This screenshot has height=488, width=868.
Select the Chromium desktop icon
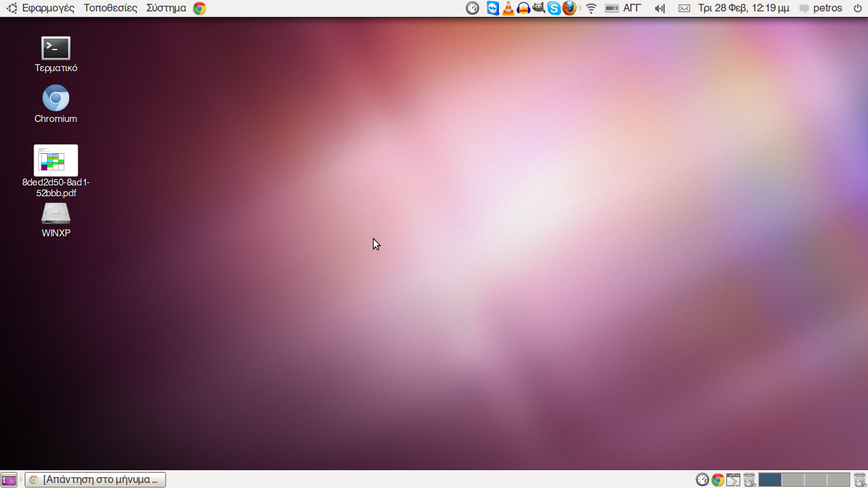point(56,104)
